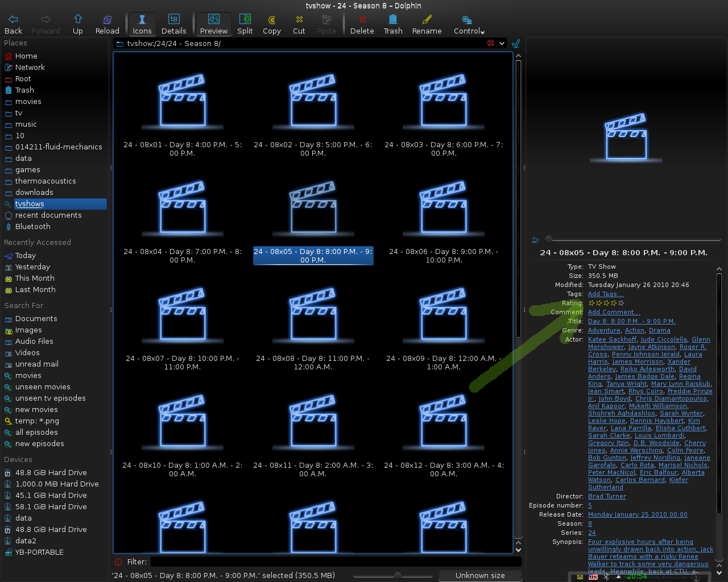Click the location bar confirm icon
This screenshot has height=582, width=728.
tap(516, 43)
